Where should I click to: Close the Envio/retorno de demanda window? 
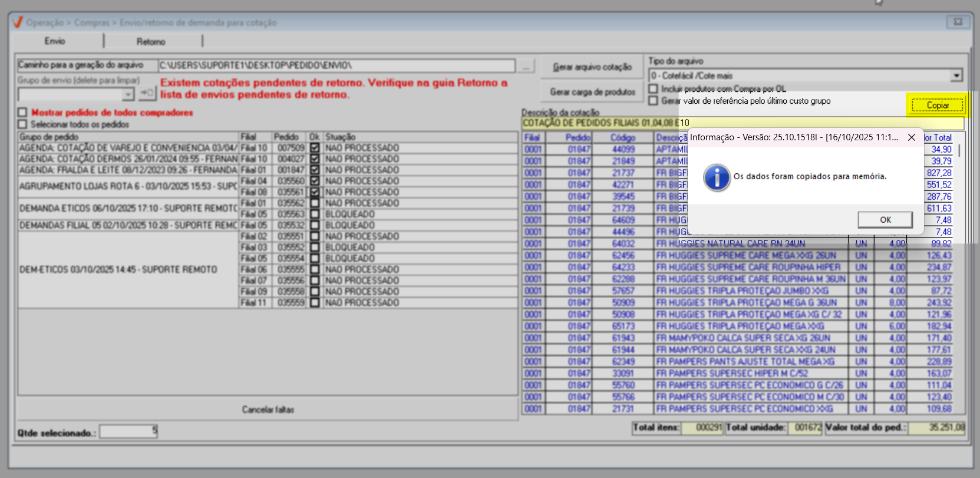point(958,22)
